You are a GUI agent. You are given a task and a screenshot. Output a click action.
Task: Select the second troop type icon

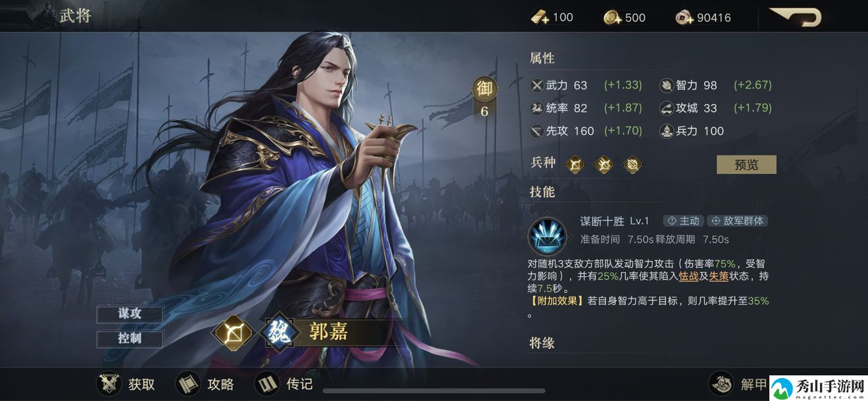tap(603, 164)
